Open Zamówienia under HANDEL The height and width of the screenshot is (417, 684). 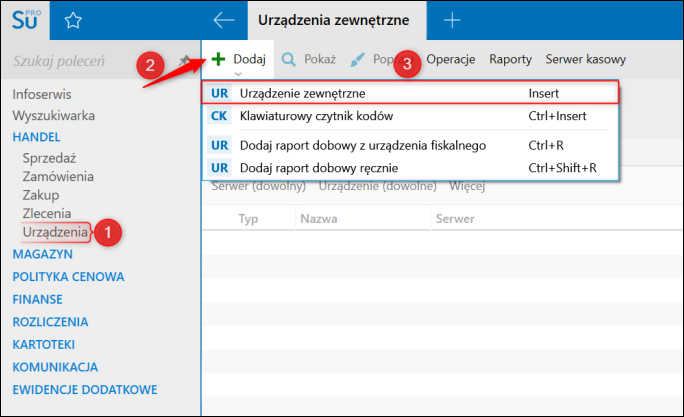tap(58, 177)
